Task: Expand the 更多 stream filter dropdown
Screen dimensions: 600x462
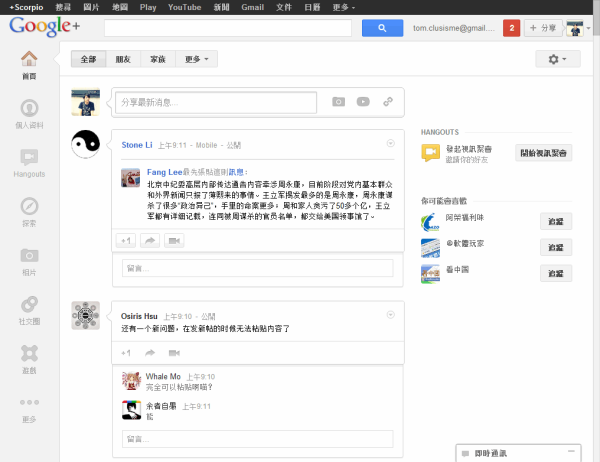Action: click(197, 59)
